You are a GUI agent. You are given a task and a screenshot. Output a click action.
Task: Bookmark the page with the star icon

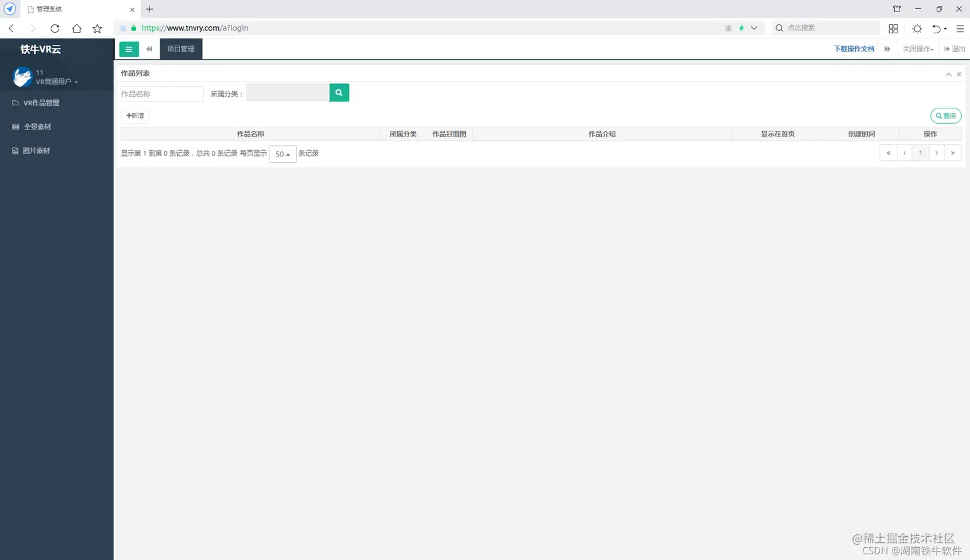(x=98, y=28)
